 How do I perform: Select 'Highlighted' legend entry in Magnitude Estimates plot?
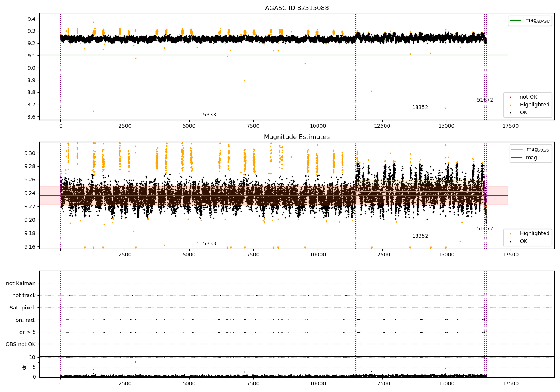coord(534,234)
